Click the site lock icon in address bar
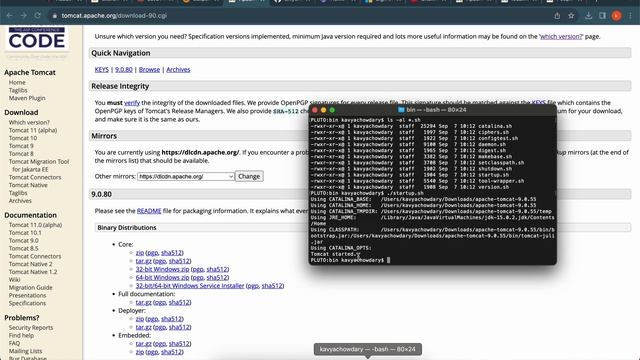This screenshot has height=360, width=640. tap(54, 16)
